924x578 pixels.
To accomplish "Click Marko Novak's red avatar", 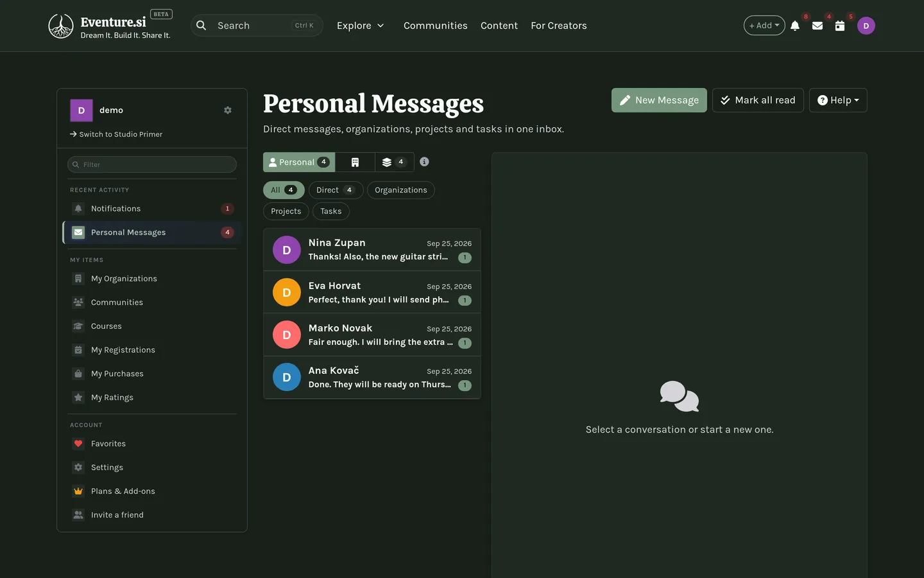I will 287,335.
